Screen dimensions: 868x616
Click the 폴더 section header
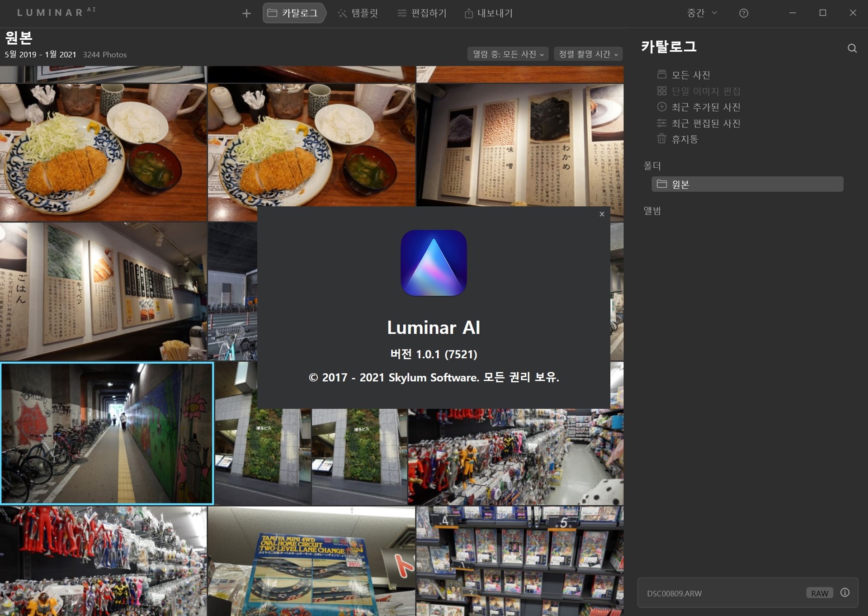pyautogui.click(x=652, y=166)
